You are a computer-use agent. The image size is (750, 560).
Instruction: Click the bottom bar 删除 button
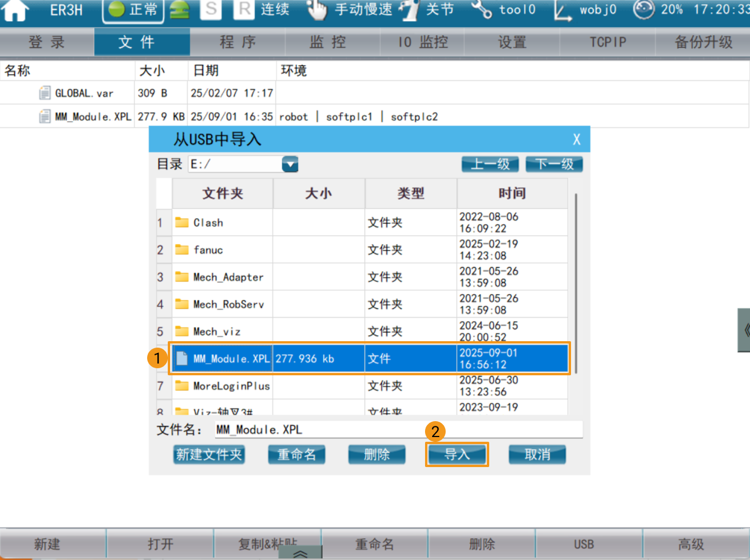(482, 544)
